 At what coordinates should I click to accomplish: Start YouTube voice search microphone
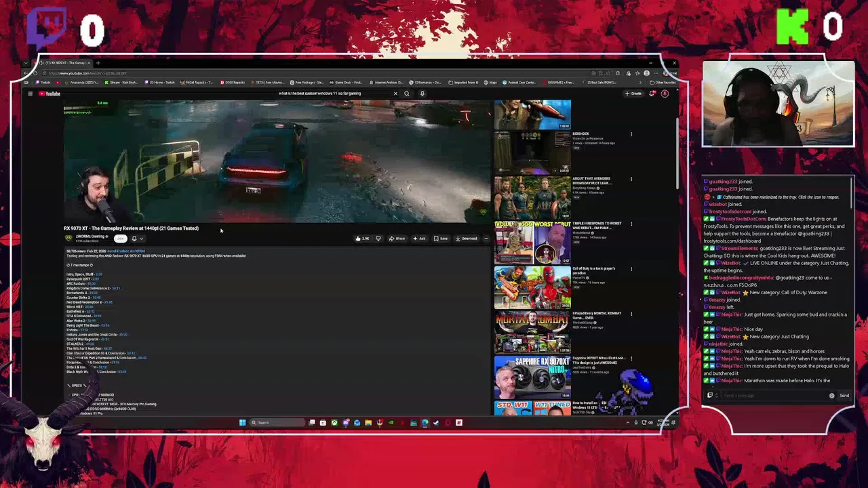click(x=422, y=94)
